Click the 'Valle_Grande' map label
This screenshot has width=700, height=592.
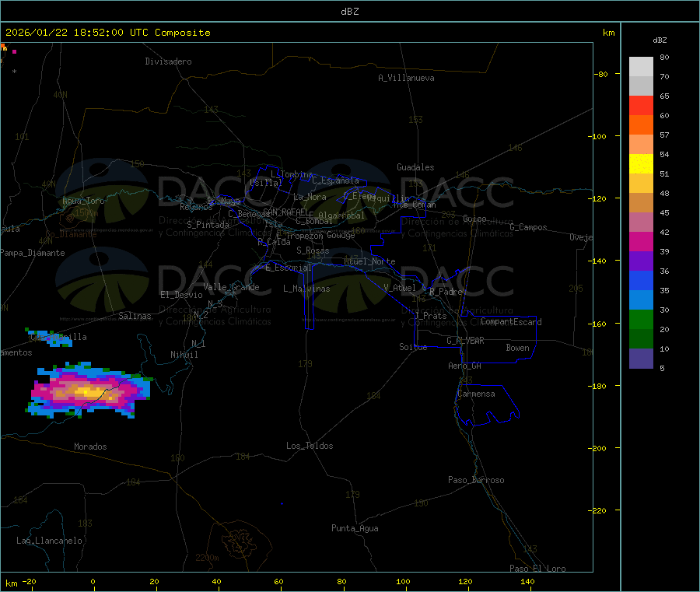pos(231,286)
